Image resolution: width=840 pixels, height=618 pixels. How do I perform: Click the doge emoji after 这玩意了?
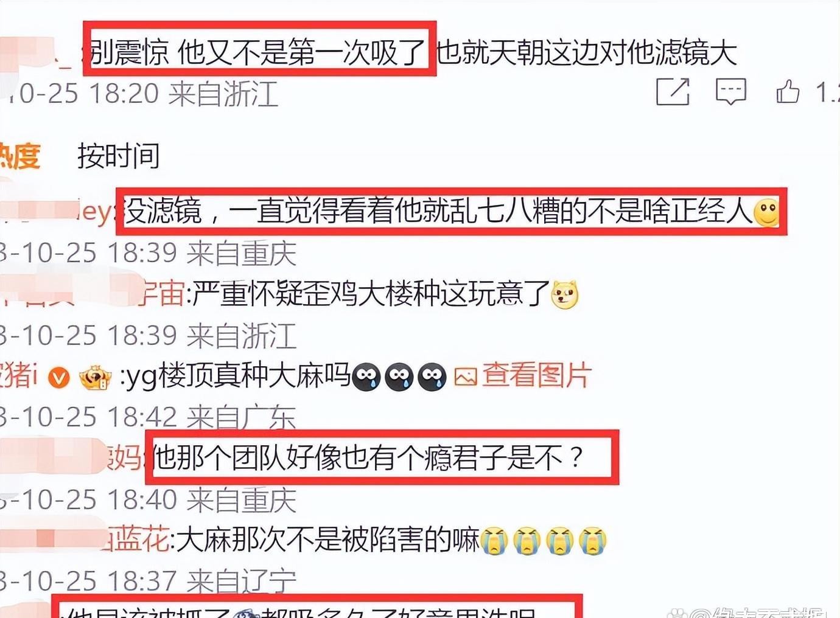[x=564, y=295]
